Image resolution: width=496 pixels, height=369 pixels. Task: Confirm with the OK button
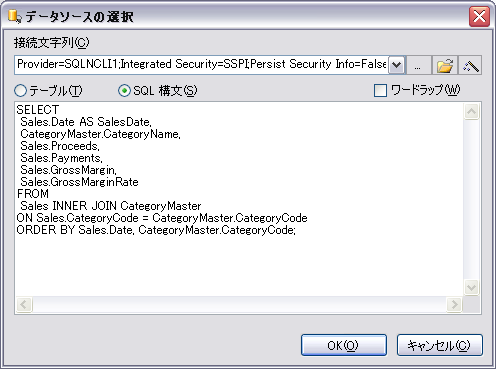[344, 345]
